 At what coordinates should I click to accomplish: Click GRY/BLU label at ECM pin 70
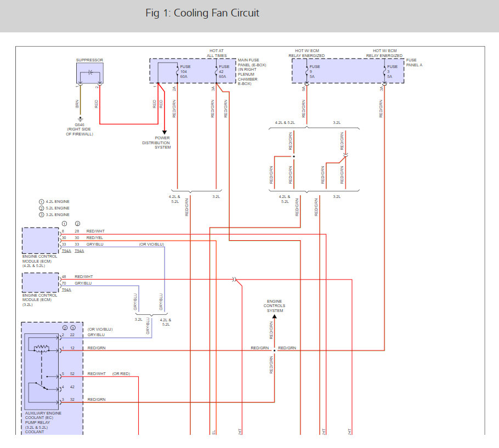(x=83, y=283)
